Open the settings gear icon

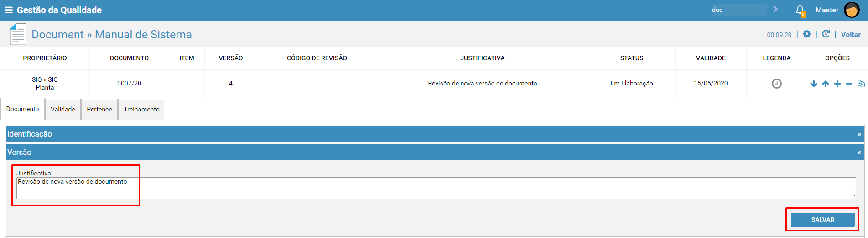(806, 34)
